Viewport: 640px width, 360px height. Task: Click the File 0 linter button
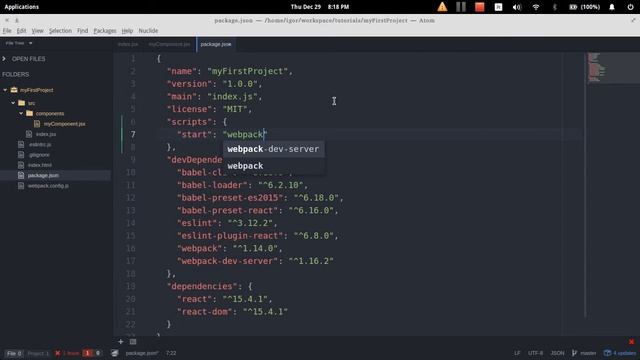[x=14, y=353]
